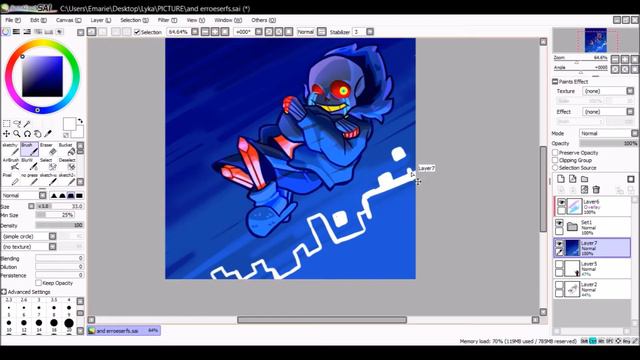Open the File menu

point(13,20)
